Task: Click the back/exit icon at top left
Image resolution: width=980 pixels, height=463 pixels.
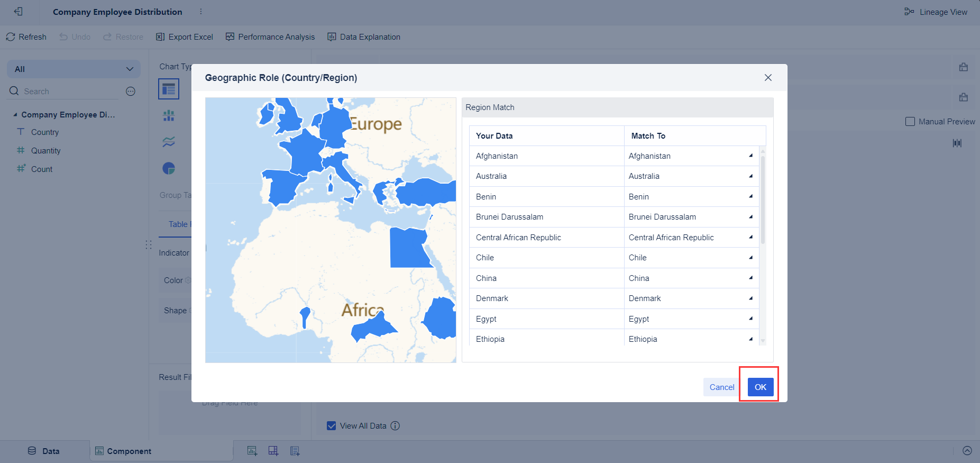Action: [19, 12]
